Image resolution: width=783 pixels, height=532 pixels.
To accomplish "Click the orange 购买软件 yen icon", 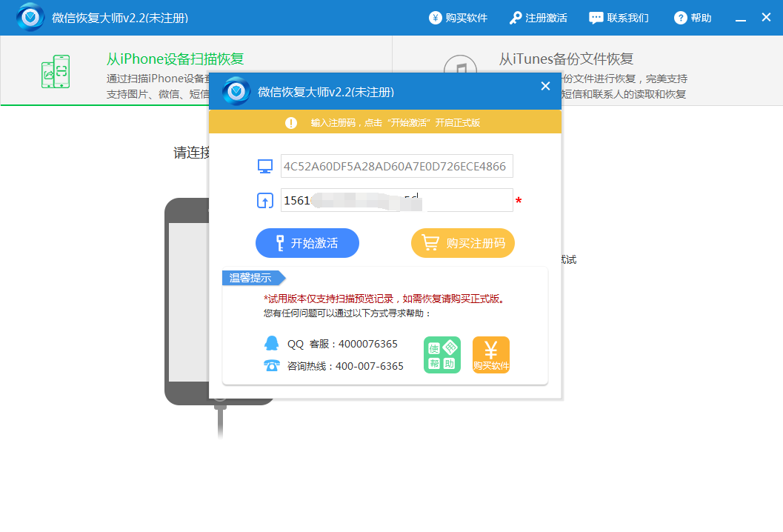I will pyautogui.click(x=491, y=355).
